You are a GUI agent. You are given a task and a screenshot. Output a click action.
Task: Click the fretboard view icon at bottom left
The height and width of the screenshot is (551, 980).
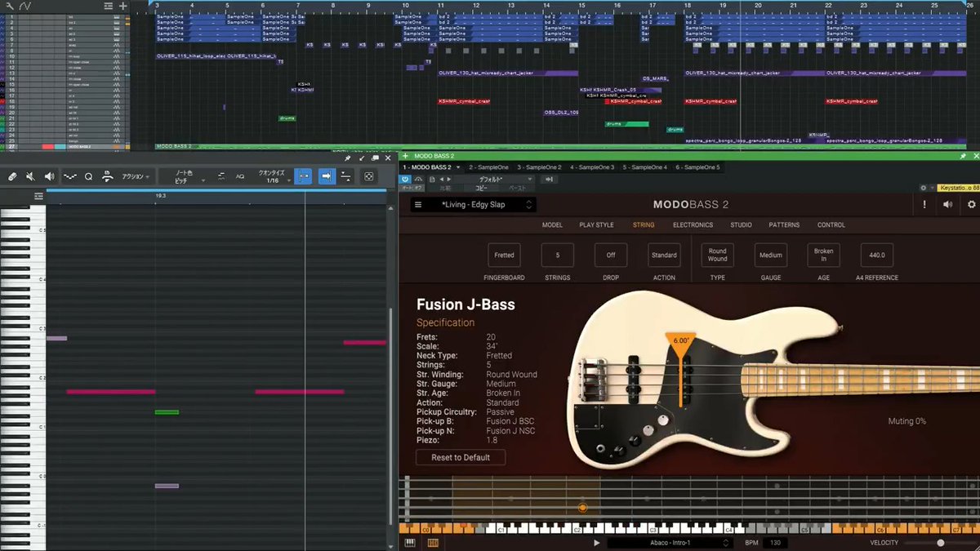pos(433,543)
